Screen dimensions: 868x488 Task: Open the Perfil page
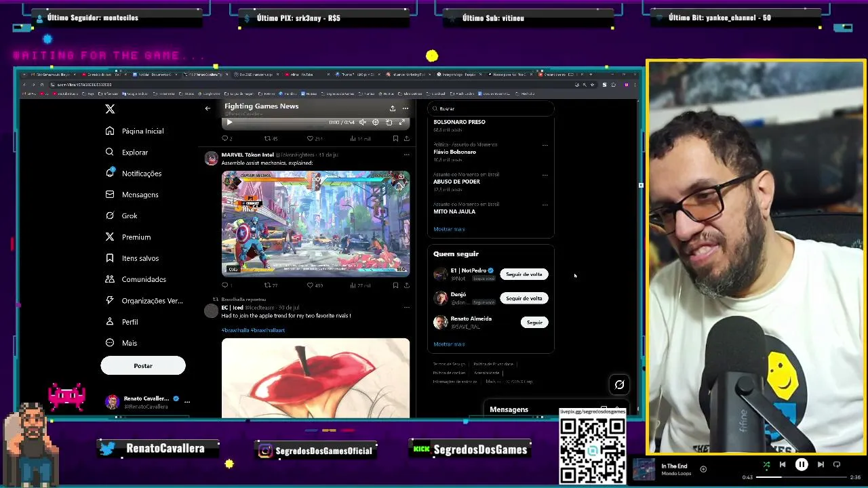pyautogui.click(x=122, y=322)
